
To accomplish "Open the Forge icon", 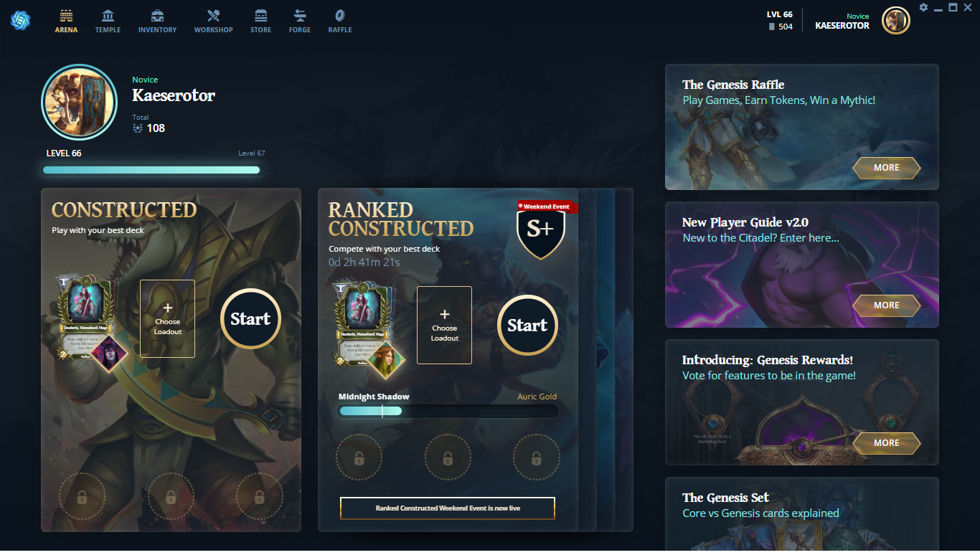I will (x=300, y=16).
